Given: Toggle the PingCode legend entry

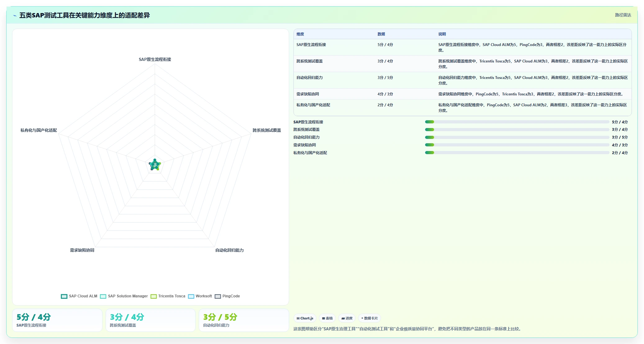Looking at the screenshot, I should tap(227, 296).
